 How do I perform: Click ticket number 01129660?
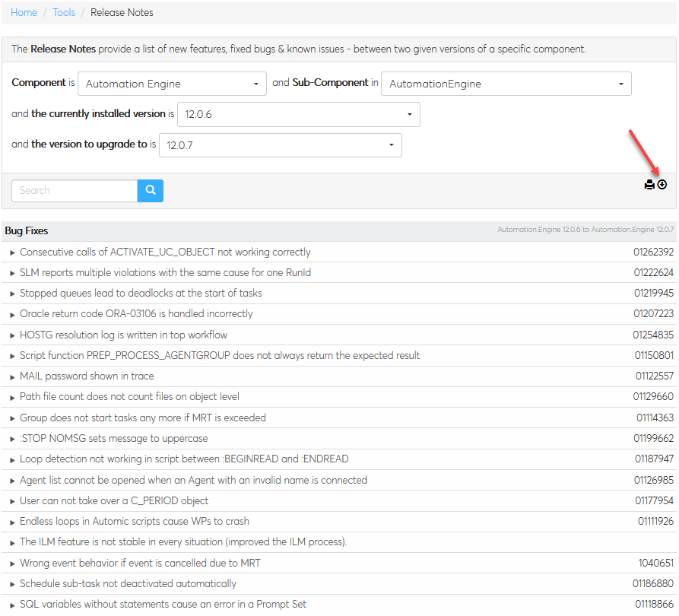pyautogui.click(x=653, y=397)
